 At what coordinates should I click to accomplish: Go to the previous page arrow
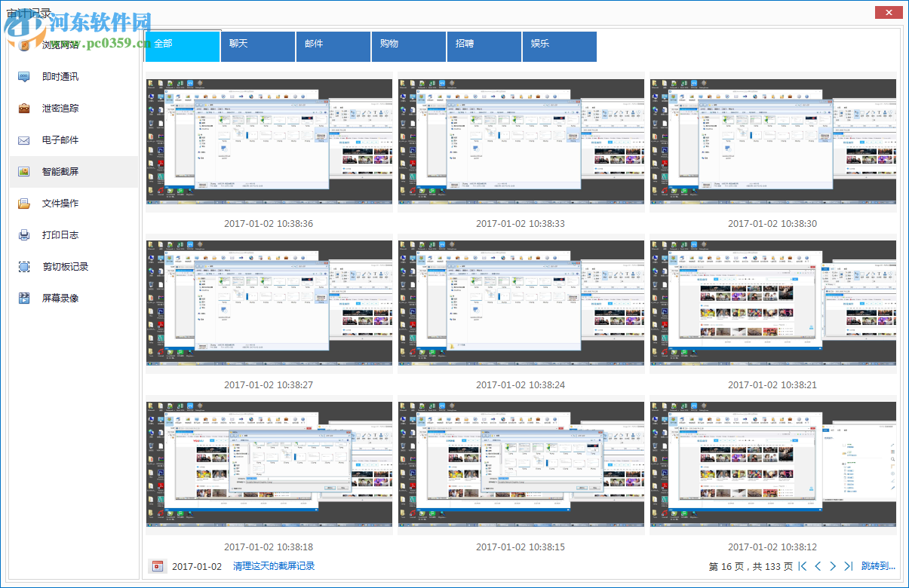pyautogui.click(x=818, y=566)
